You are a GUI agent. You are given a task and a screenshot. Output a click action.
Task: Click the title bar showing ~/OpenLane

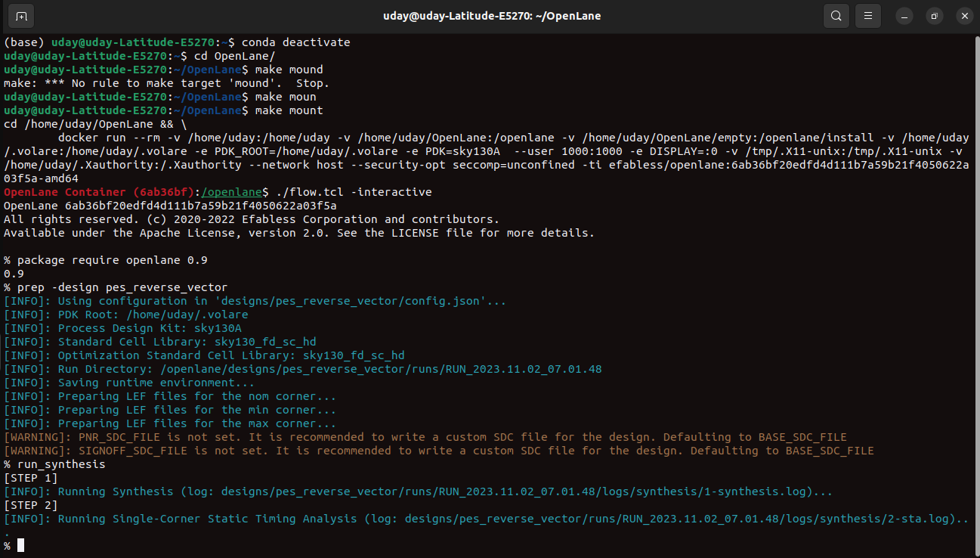(x=490, y=15)
